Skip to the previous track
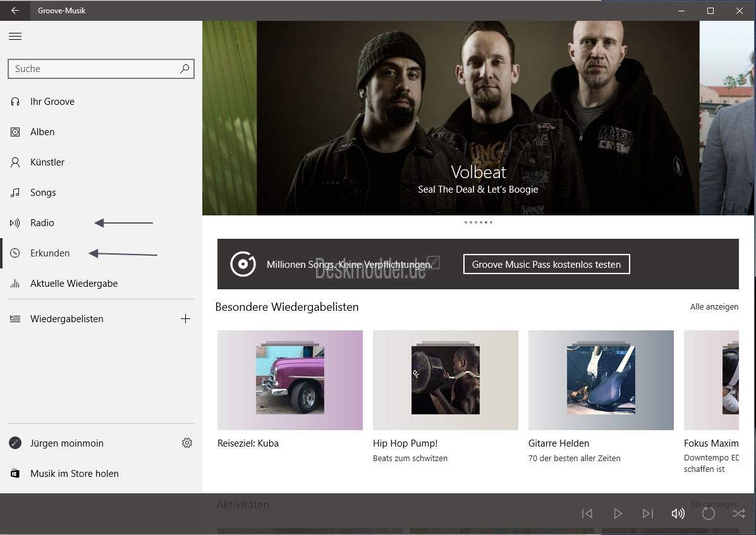The height and width of the screenshot is (535, 756). pyautogui.click(x=587, y=514)
